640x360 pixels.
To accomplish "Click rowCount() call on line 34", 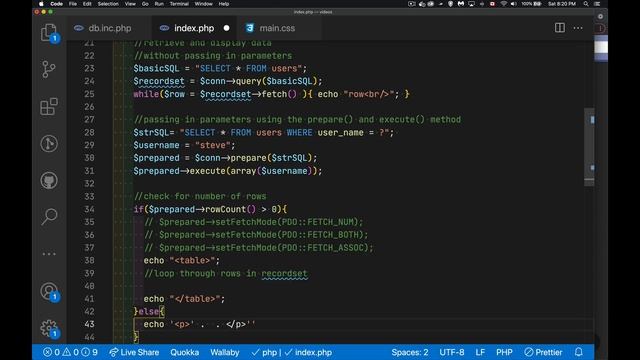I will click(x=230, y=209).
